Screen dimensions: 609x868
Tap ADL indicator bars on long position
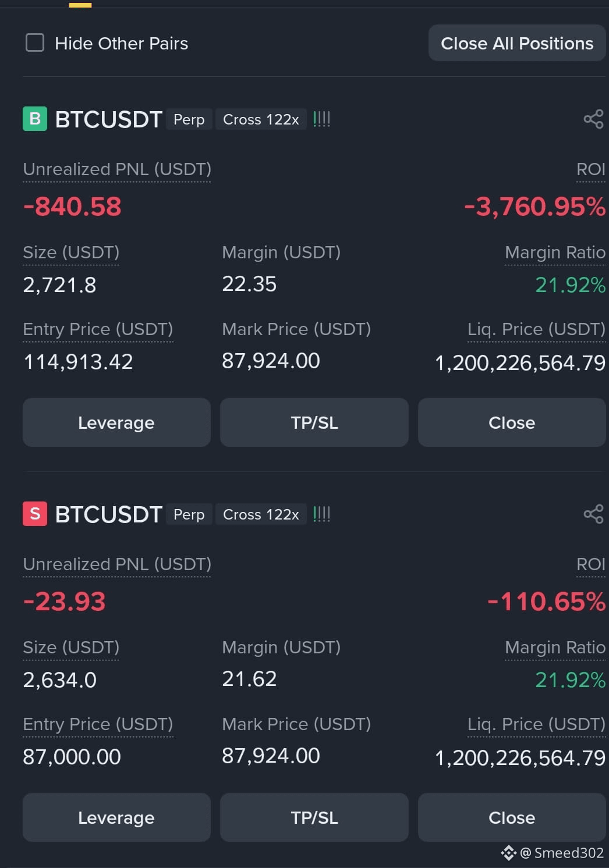(321, 119)
